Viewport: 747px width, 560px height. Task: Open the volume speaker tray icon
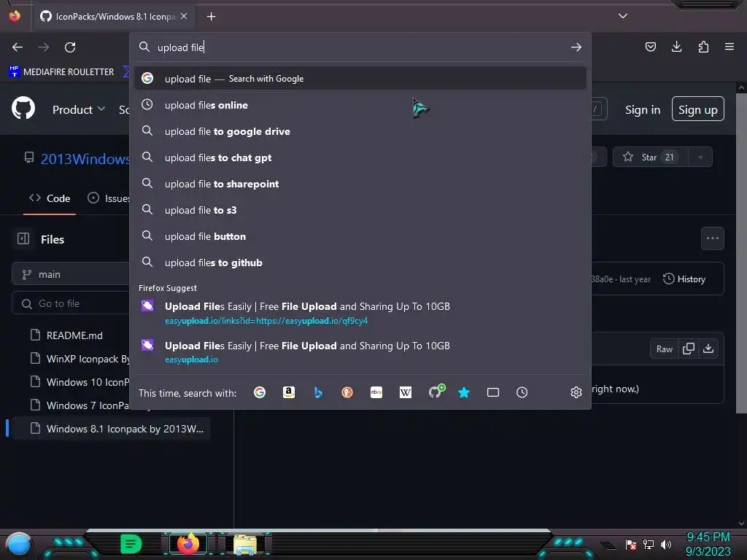(x=665, y=544)
